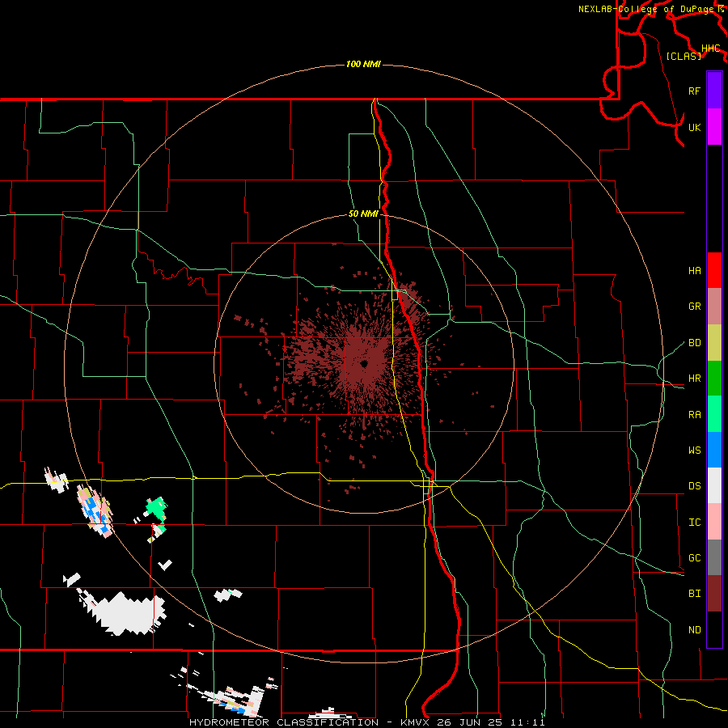Image resolution: width=728 pixels, height=728 pixels.
Task: Click the IC legend label
Action: 694,523
